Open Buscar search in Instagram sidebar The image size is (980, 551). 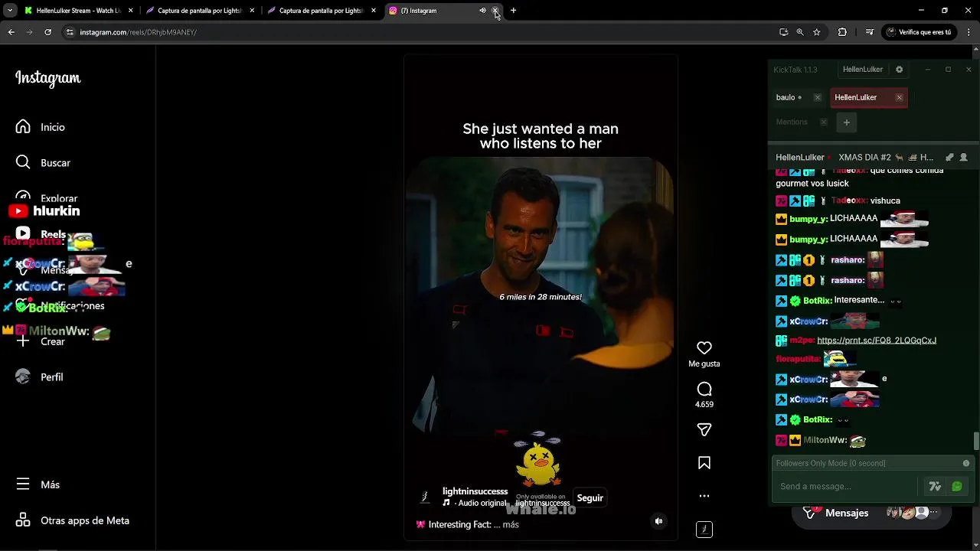coord(43,162)
